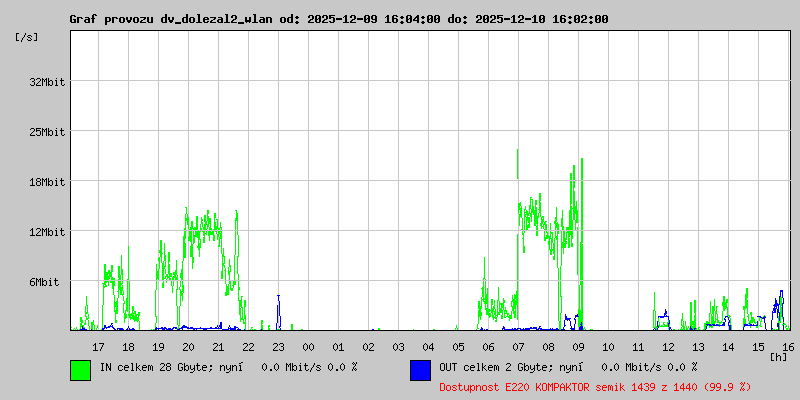The width and height of the screenshot is (800, 400).
Task: Click the 18Mbit y-axis label
Action: coord(47,182)
